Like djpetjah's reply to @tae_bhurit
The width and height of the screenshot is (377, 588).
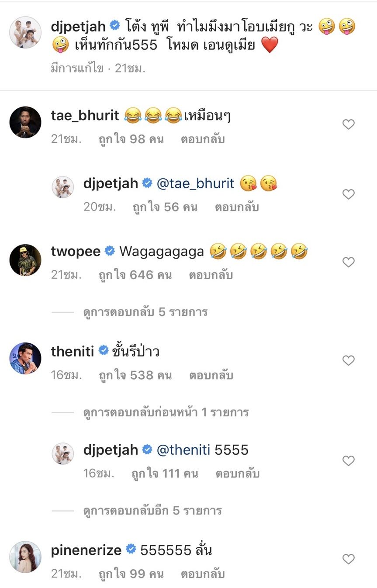[x=348, y=194]
